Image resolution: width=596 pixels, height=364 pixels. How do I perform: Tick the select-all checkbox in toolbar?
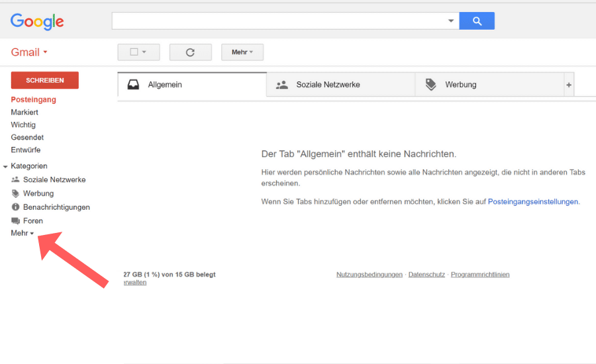point(134,52)
